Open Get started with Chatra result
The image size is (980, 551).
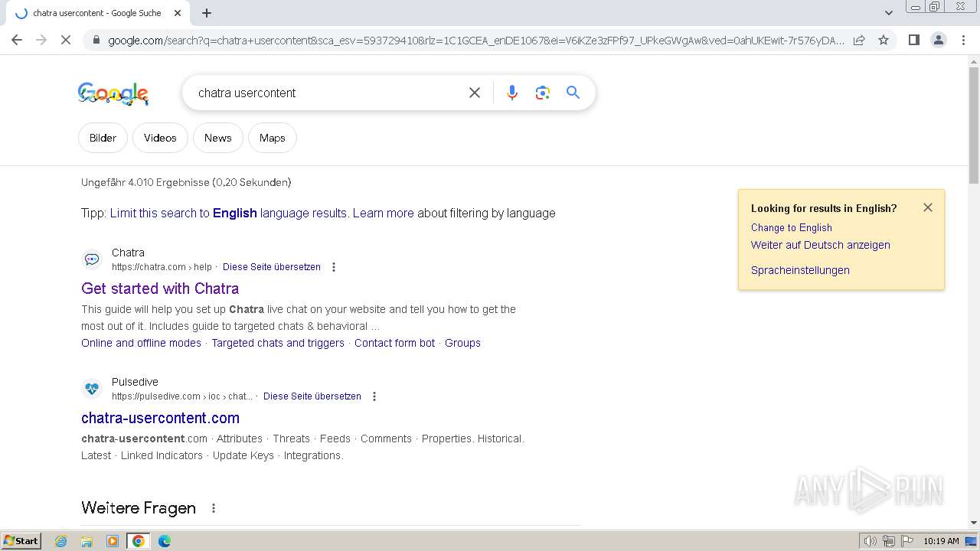pyautogui.click(x=160, y=289)
